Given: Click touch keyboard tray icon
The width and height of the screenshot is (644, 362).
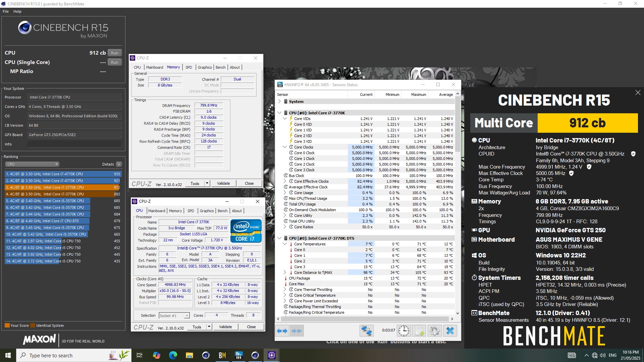Looking at the screenshot, I should point(572,355).
